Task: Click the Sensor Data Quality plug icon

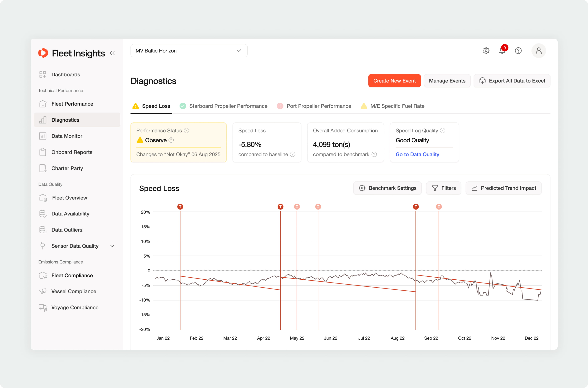Action: pyautogui.click(x=43, y=246)
